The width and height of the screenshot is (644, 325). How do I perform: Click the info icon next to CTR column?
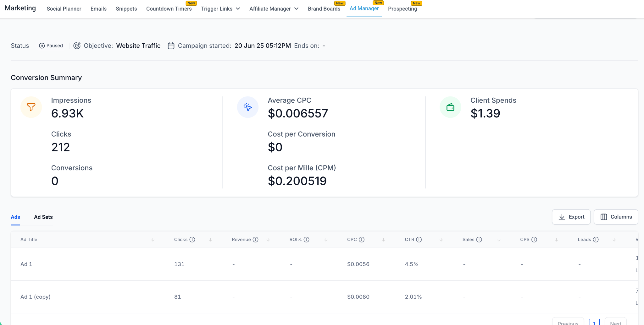[x=419, y=240]
